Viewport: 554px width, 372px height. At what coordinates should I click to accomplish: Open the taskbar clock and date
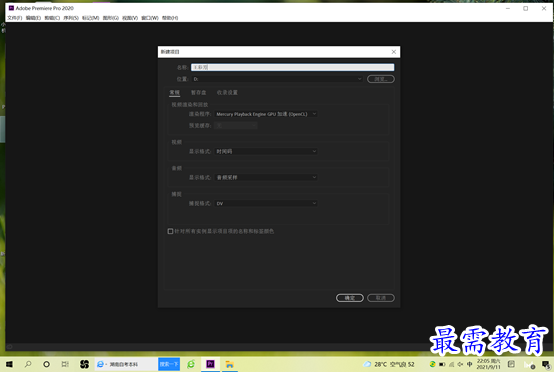click(x=488, y=364)
